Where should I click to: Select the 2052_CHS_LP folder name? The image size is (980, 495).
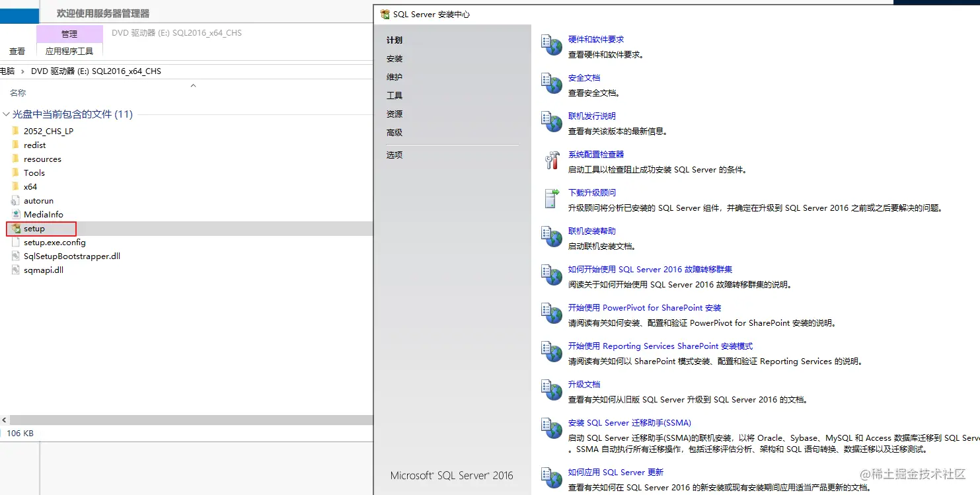[x=48, y=131]
